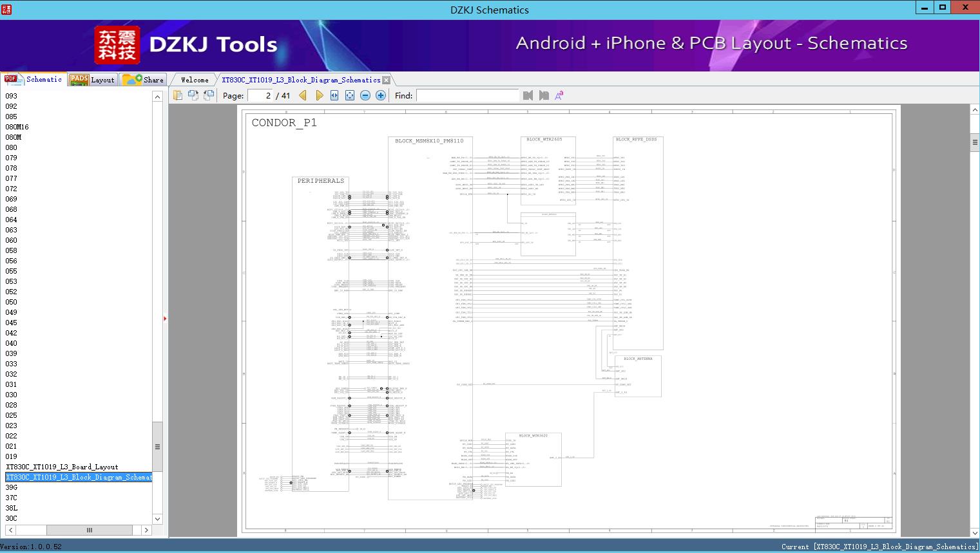Click the find next icon

click(544, 95)
